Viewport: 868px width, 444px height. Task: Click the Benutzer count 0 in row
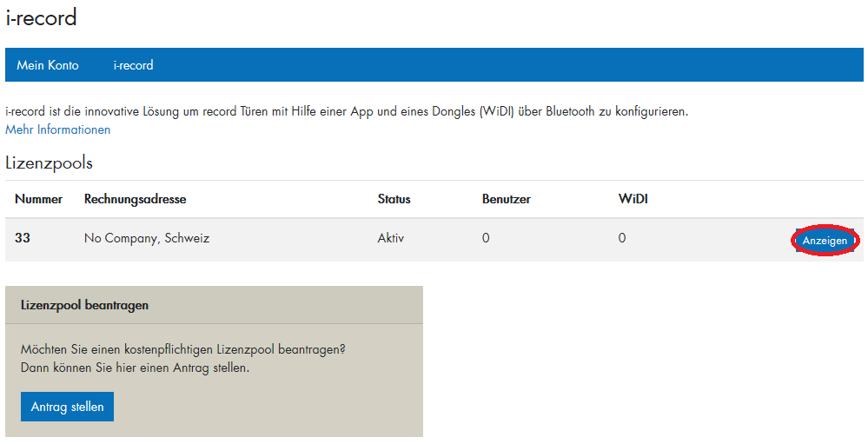tap(486, 238)
